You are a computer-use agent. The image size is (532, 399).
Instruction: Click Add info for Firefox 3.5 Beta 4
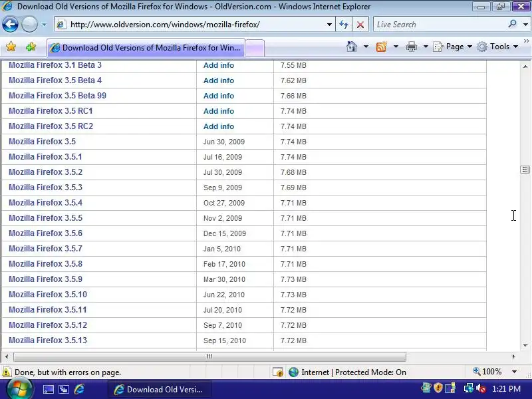point(219,80)
